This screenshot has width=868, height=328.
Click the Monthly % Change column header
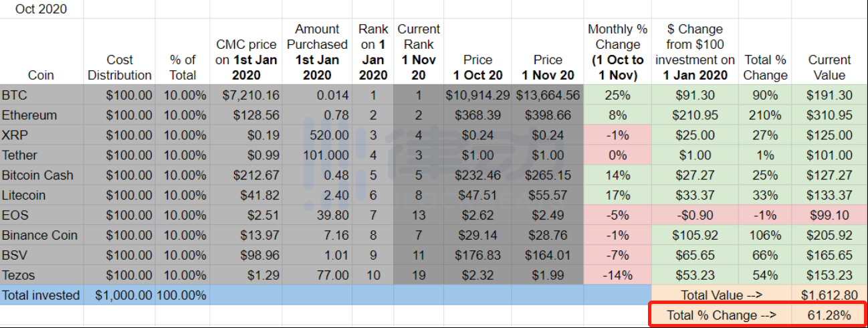click(x=617, y=52)
